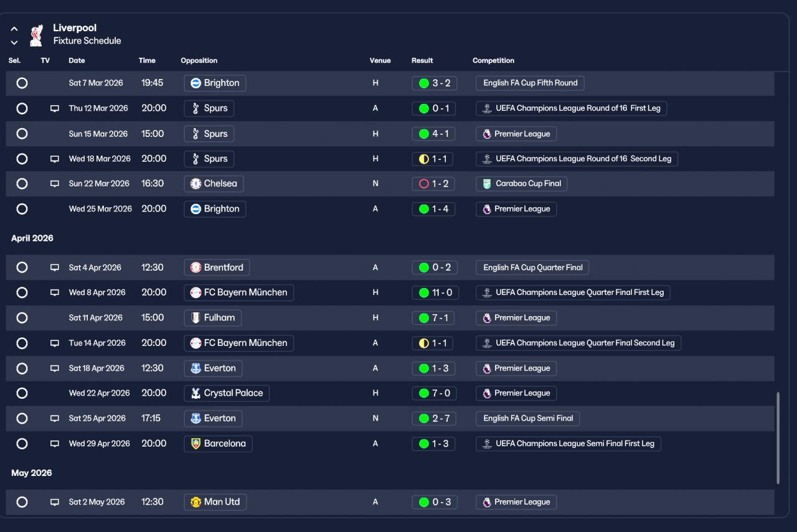797x532 pixels.
Task: Click the Man Utd crest icon
Action: click(x=196, y=502)
